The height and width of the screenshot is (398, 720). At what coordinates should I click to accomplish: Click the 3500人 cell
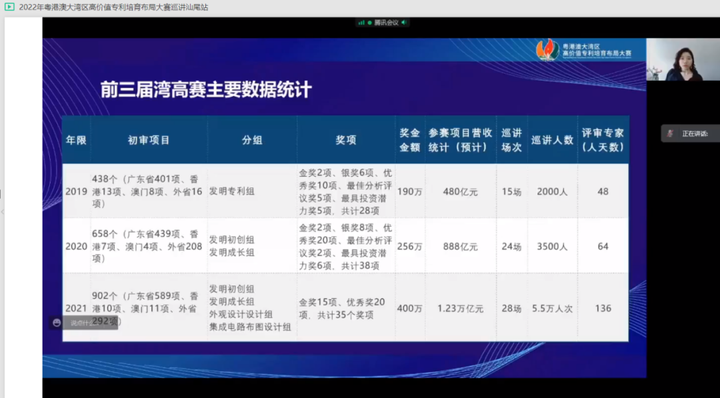click(552, 247)
